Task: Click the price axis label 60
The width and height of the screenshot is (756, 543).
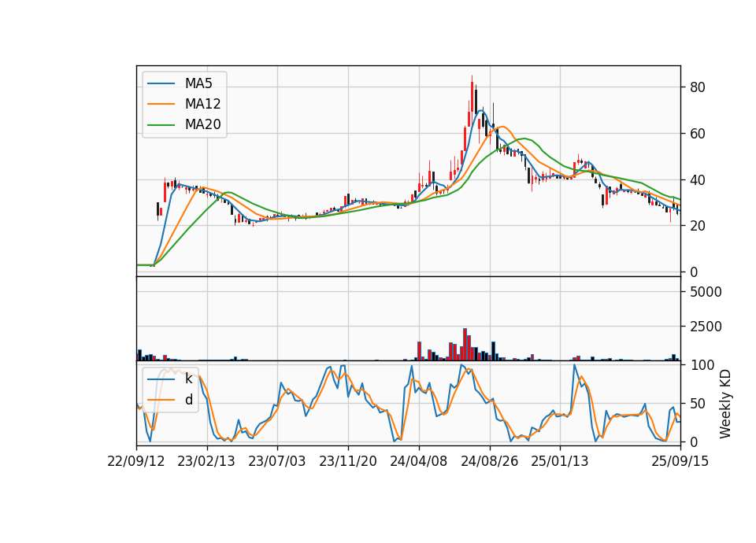Action: coord(697,134)
